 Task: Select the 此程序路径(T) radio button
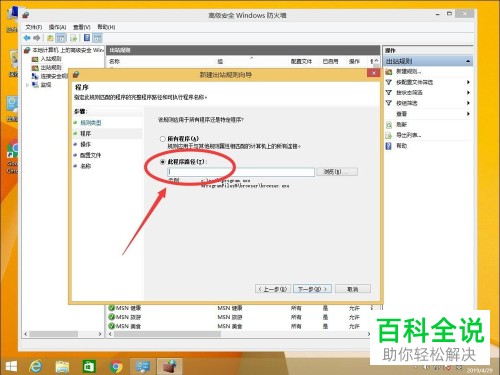point(163,162)
